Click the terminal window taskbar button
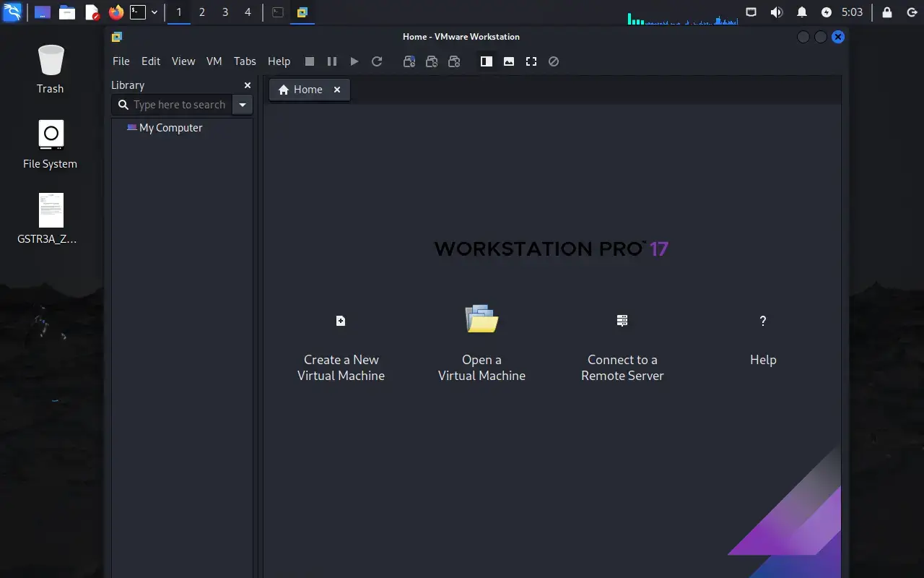The width and height of the screenshot is (924, 578). click(278, 12)
